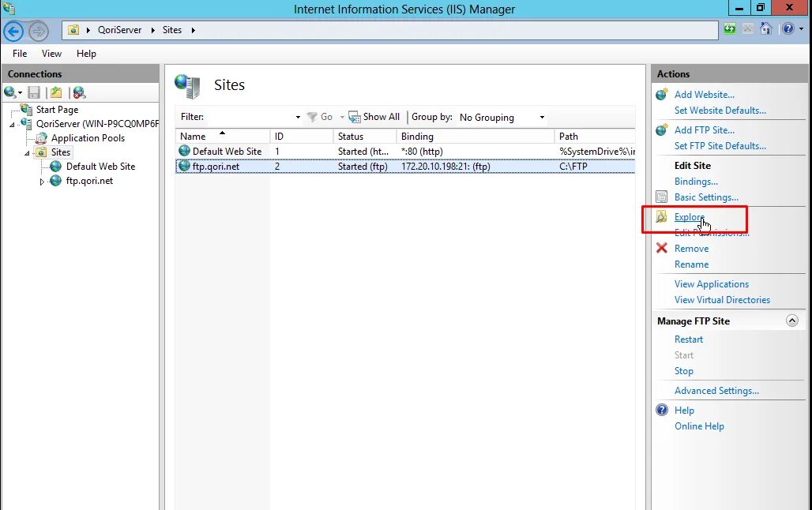
Task: Open the help icon dropdown arrow
Action: [x=801, y=29]
